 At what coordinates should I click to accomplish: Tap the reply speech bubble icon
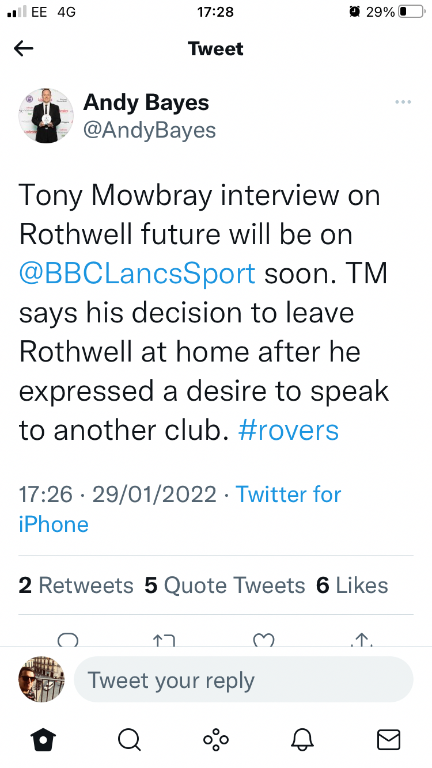click(68, 640)
